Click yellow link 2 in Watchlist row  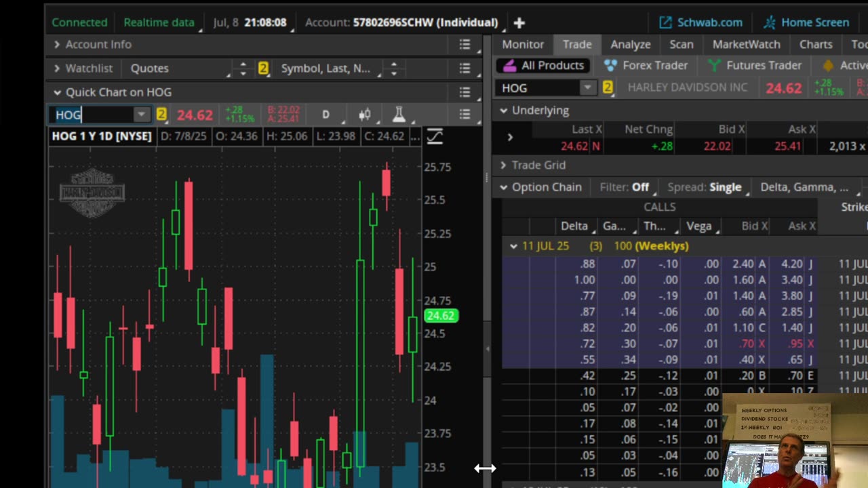263,68
